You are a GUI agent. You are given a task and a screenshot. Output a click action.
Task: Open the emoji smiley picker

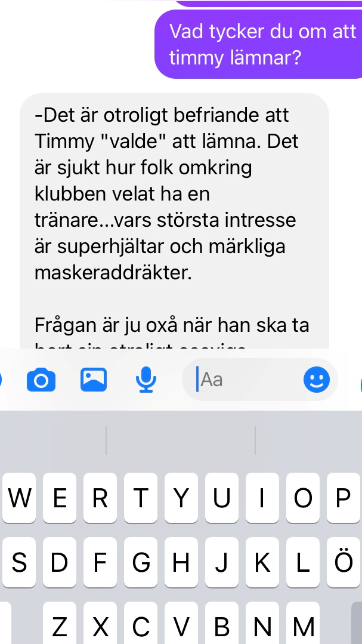click(317, 380)
